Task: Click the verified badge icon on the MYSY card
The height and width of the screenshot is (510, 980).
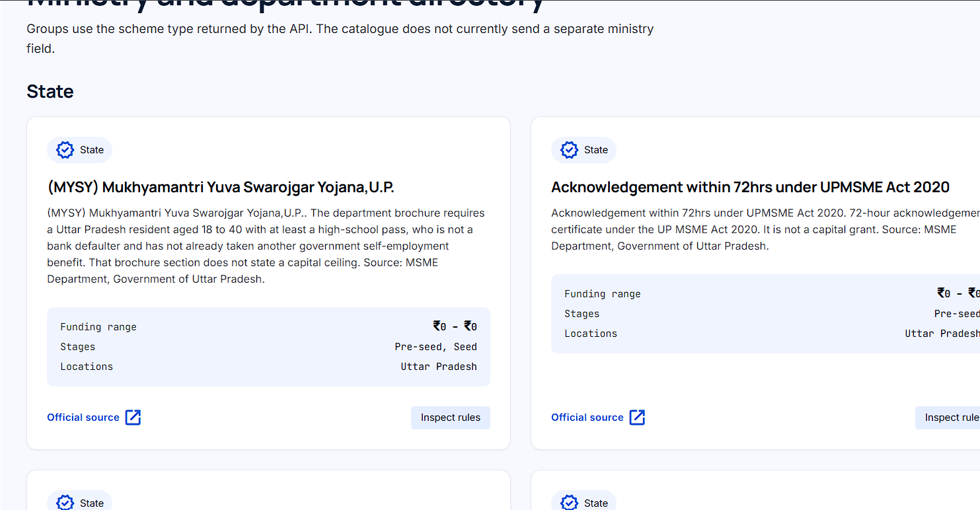Action: [65, 150]
